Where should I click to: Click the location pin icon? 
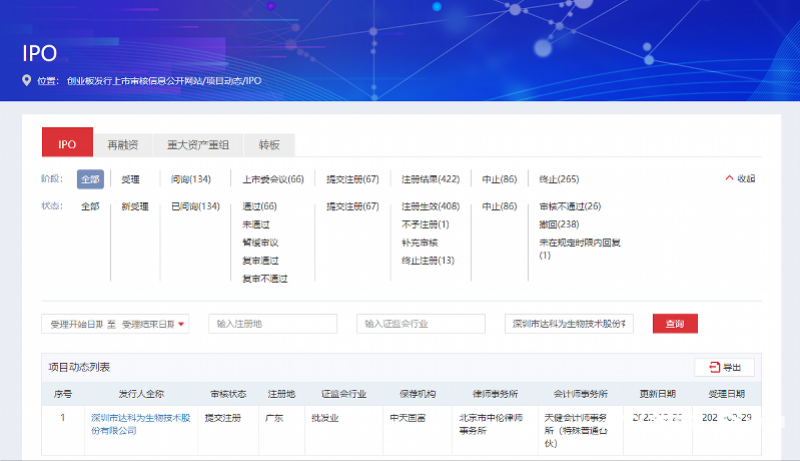point(26,81)
